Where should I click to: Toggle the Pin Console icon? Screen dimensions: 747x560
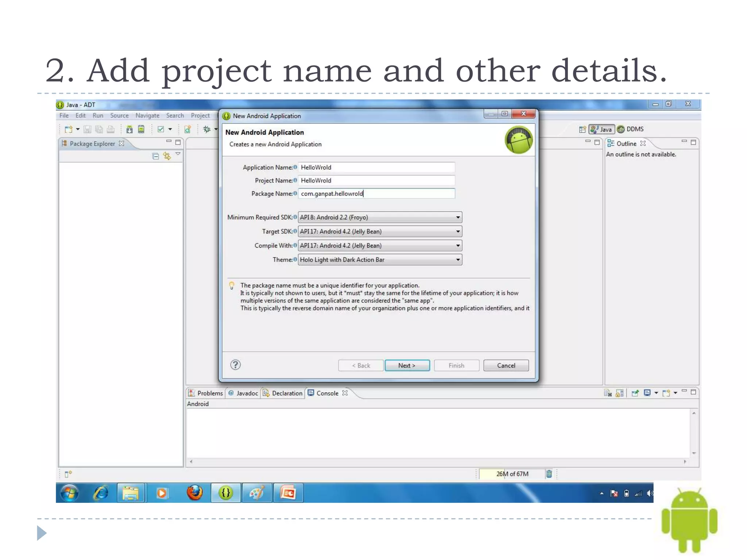point(635,393)
